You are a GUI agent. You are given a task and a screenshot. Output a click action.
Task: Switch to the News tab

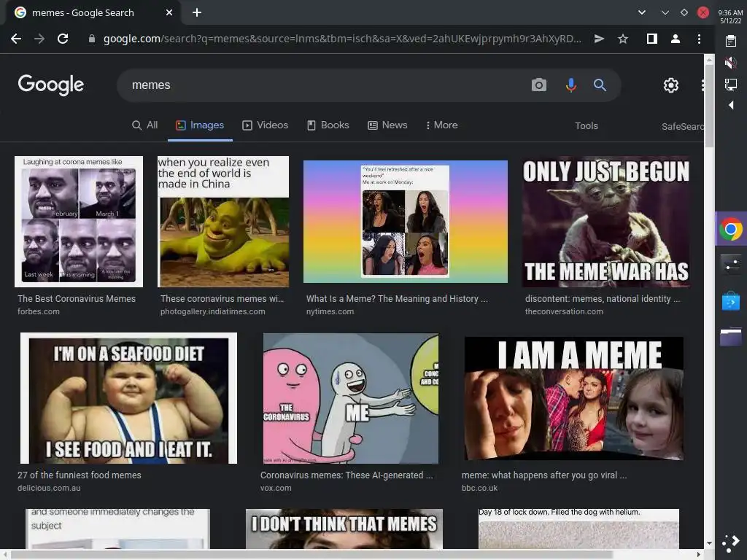[388, 125]
